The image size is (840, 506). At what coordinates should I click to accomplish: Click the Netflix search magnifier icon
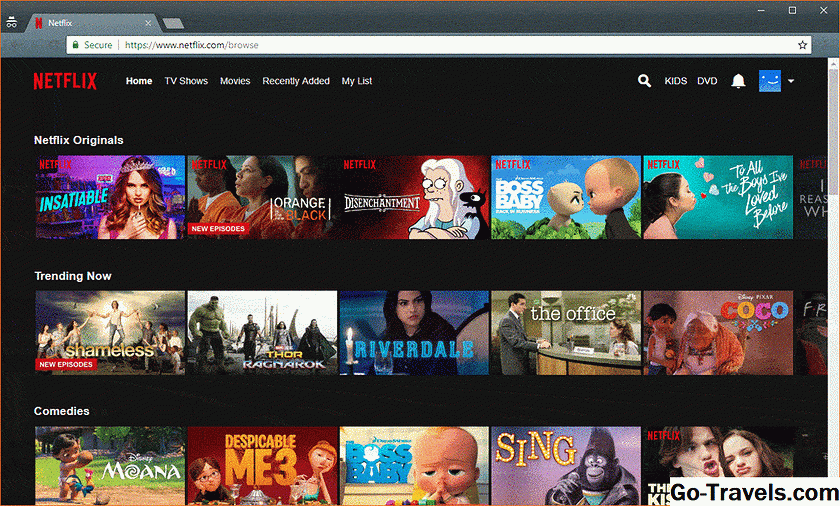[x=645, y=81]
